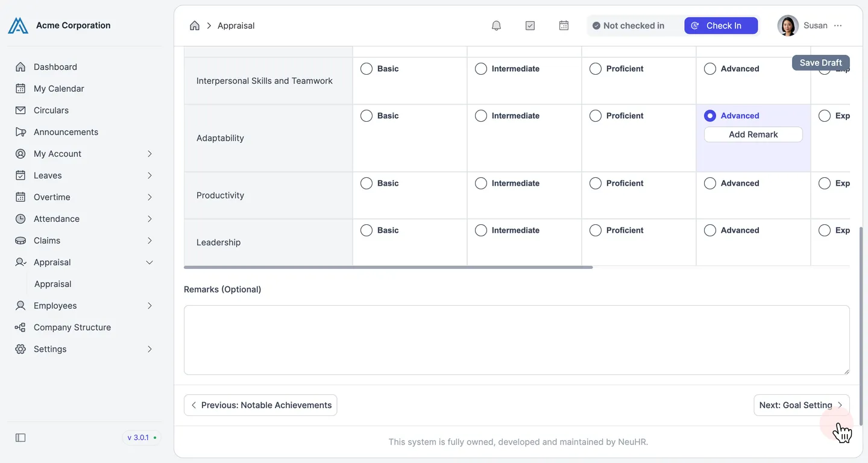This screenshot has width=868, height=463.
Task: Expand the Claims submenu chevron
Action: coord(149,241)
